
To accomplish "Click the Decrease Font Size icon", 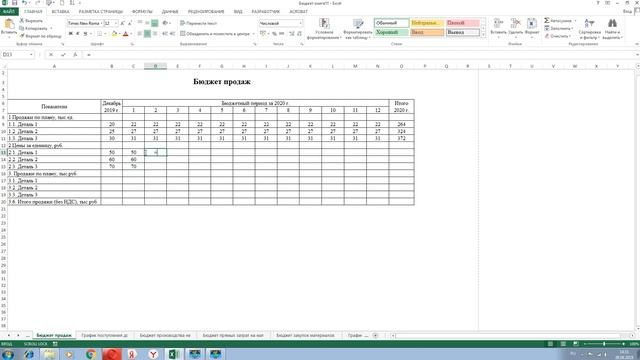I will (130, 23).
